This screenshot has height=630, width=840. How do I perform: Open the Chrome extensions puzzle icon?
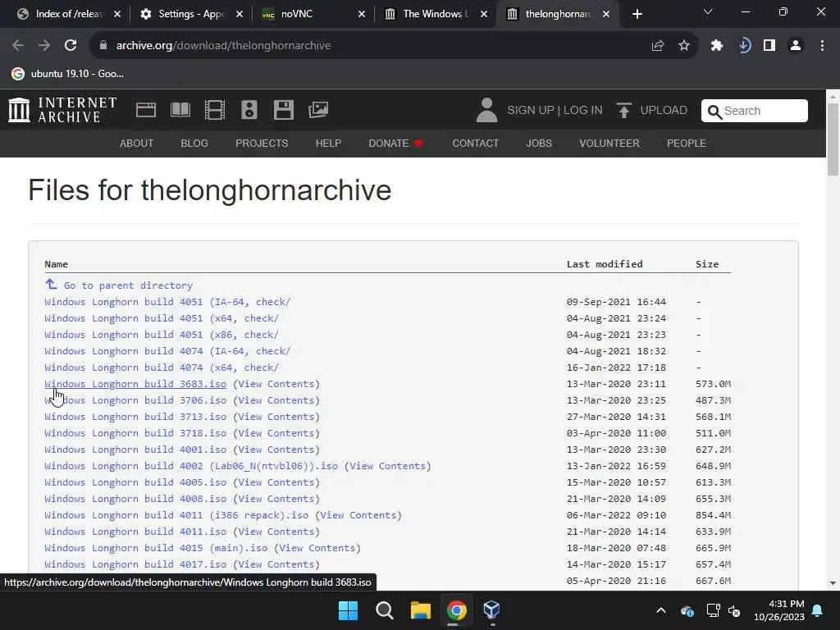click(717, 46)
